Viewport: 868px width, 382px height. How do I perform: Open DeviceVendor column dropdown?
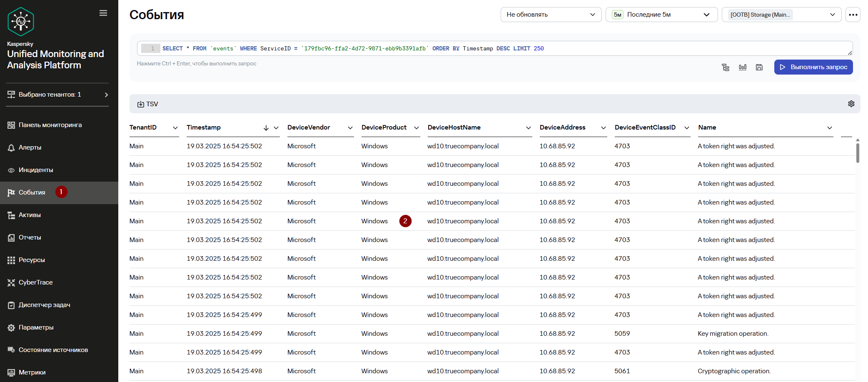point(350,128)
